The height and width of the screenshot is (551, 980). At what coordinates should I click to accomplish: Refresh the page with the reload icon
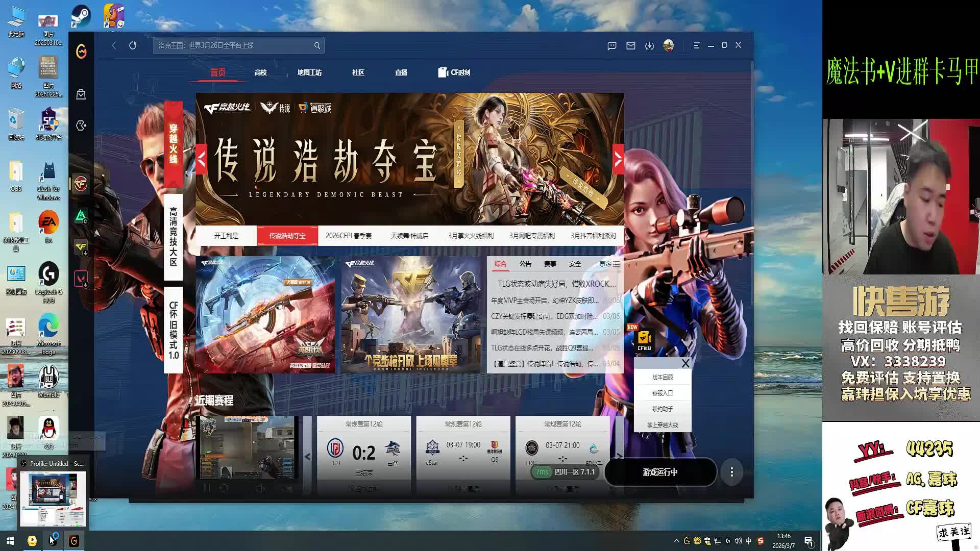[x=133, y=45]
